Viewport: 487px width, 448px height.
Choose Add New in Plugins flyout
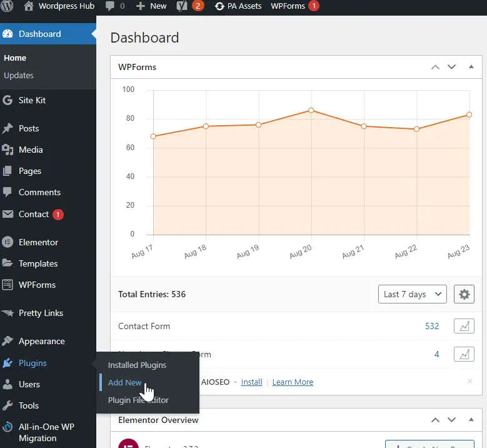(124, 382)
